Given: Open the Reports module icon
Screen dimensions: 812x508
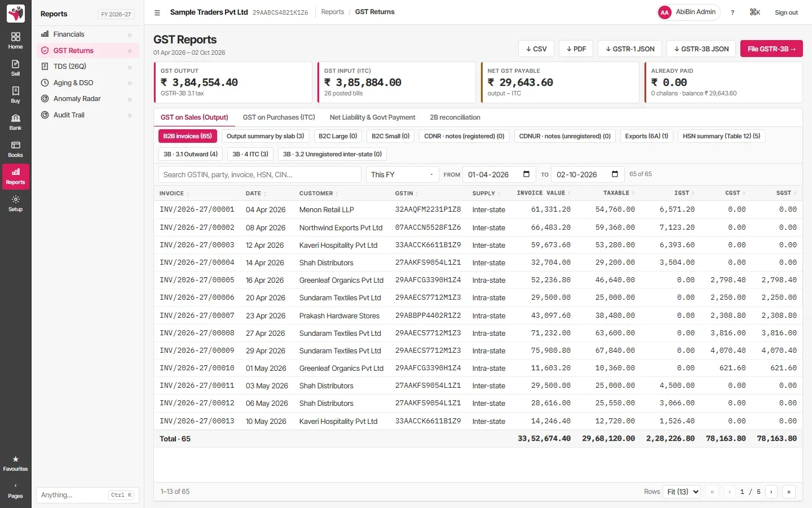Looking at the screenshot, I should click(x=15, y=176).
